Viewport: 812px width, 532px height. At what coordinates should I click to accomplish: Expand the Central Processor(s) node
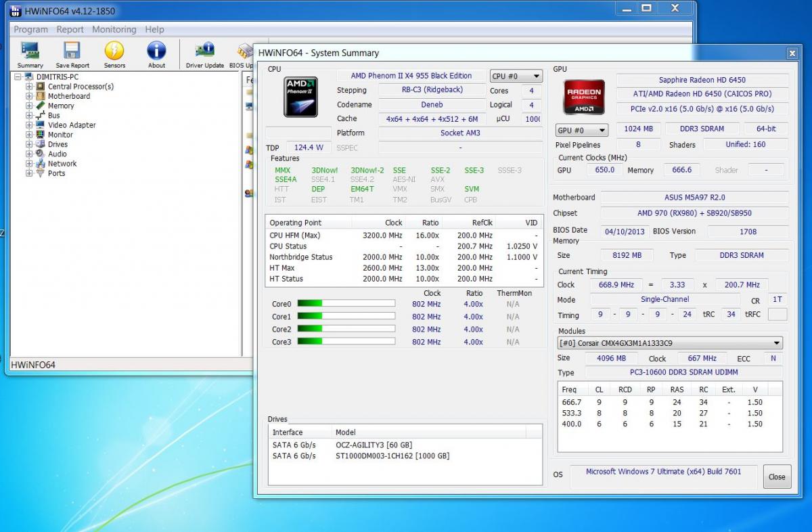tap(29, 87)
